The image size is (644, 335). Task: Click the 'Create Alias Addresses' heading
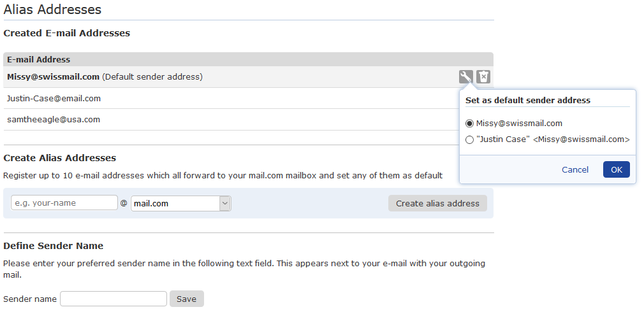[59, 158]
